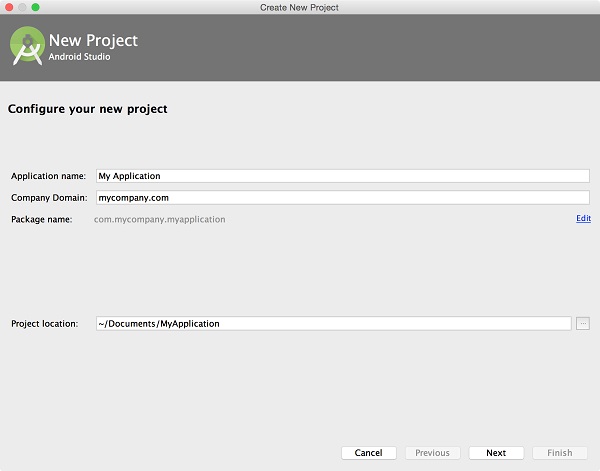The image size is (600, 471).
Task: Click the New Project header title
Action: [x=93, y=41]
